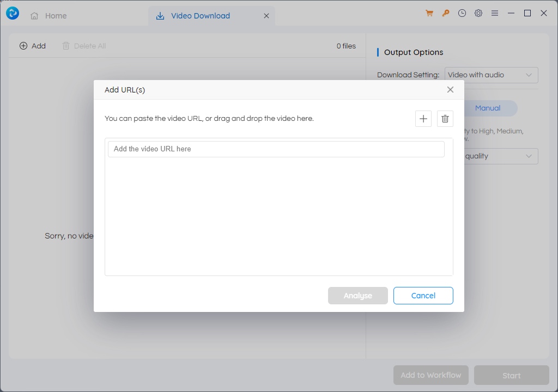Click the Add button to import videos
The width and height of the screenshot is (558, 392).
[33, 46]
